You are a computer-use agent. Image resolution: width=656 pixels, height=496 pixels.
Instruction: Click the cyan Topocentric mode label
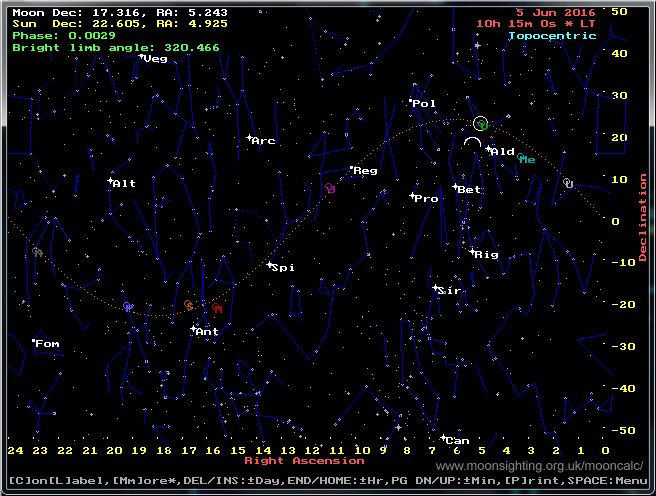[551, 35]
